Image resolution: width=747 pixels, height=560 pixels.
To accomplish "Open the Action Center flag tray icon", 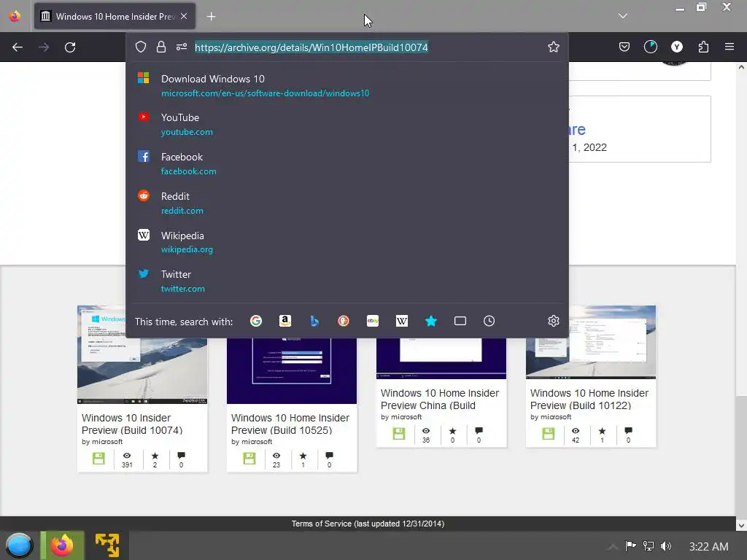I will [631, 546].
